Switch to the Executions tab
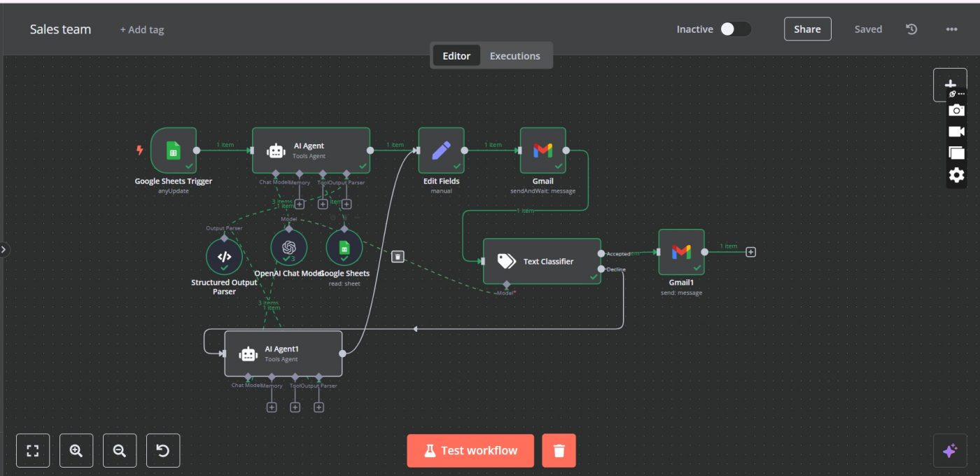The height and width of the screenshot is (476, 980). pos(515,56)
